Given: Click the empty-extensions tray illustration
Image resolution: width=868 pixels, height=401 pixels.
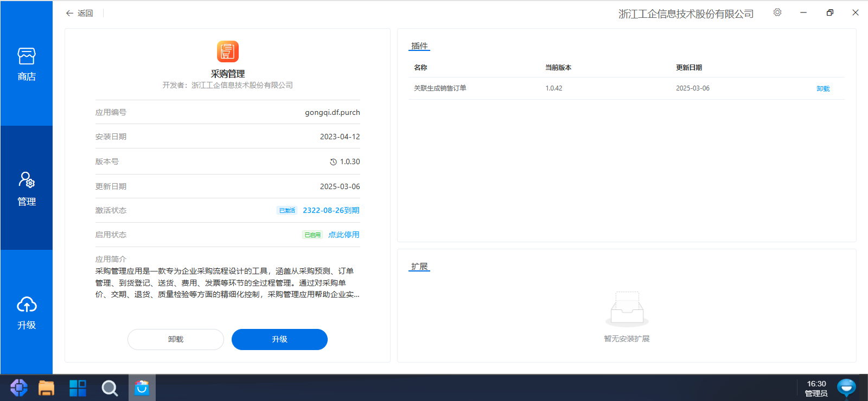Looking at the screenshot, I should tap(627, 309).
